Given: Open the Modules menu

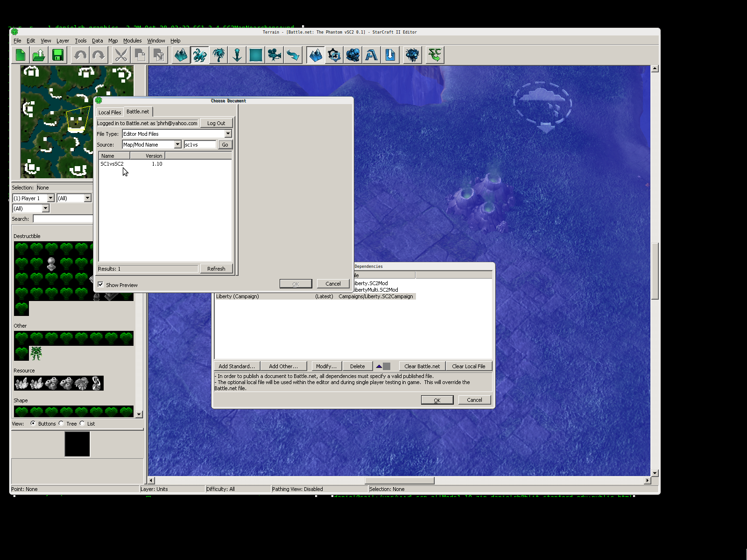Looking at the screenshot, I should point(132,41).
